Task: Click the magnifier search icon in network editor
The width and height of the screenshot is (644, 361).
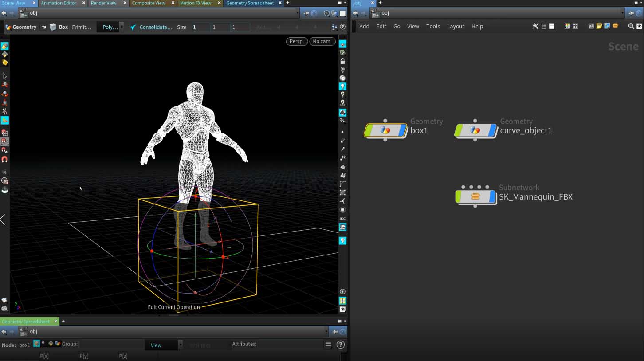Action: pyautogui.click(x=631, y=27)
